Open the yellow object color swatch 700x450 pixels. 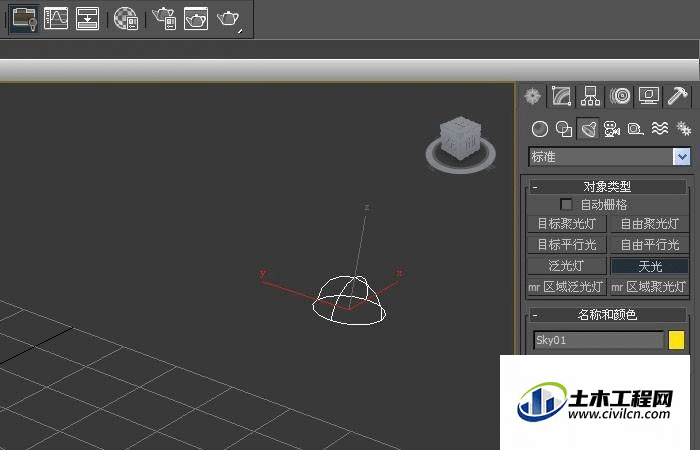tap(676, 340)
